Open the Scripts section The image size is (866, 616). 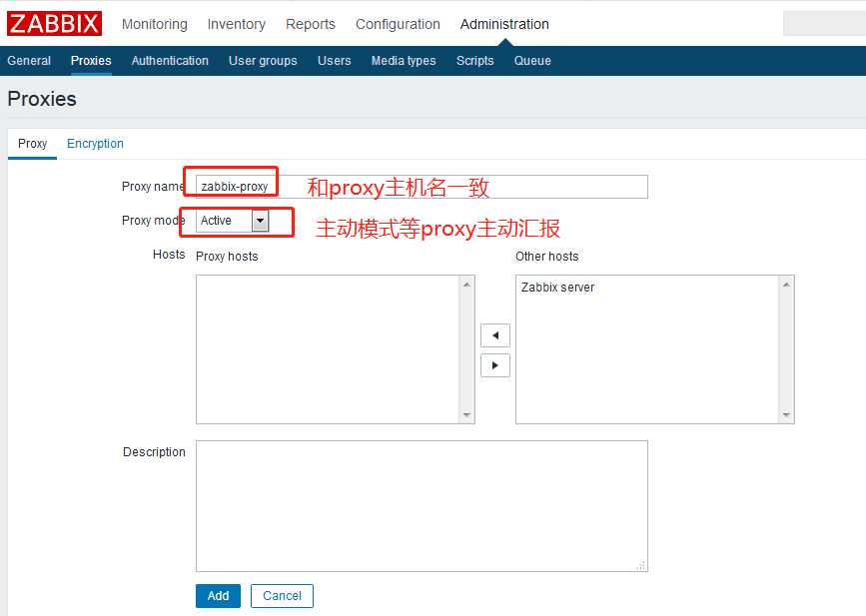[x=475, y=61]
